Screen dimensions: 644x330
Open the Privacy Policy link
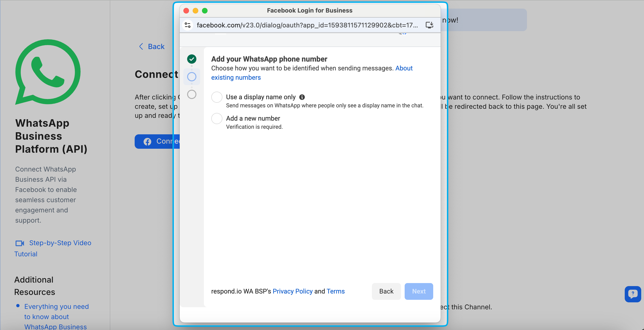pyautogui.click(x=293, y=291)
